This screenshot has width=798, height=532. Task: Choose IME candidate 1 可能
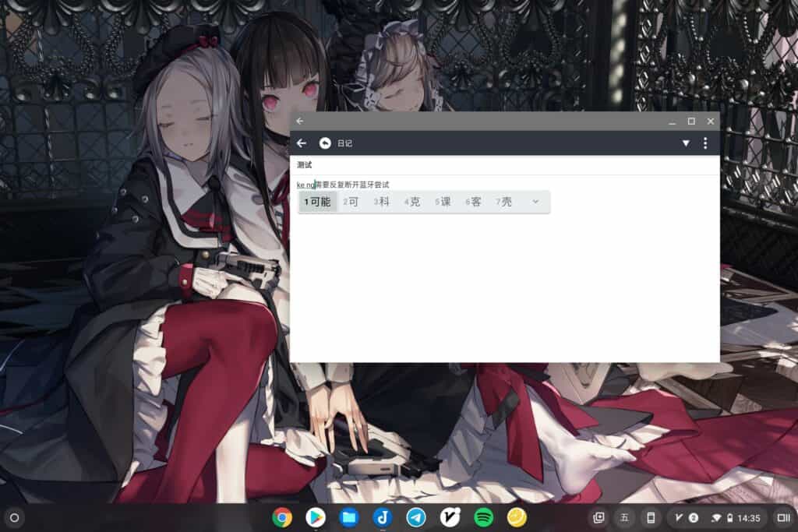tap(318, 202)
